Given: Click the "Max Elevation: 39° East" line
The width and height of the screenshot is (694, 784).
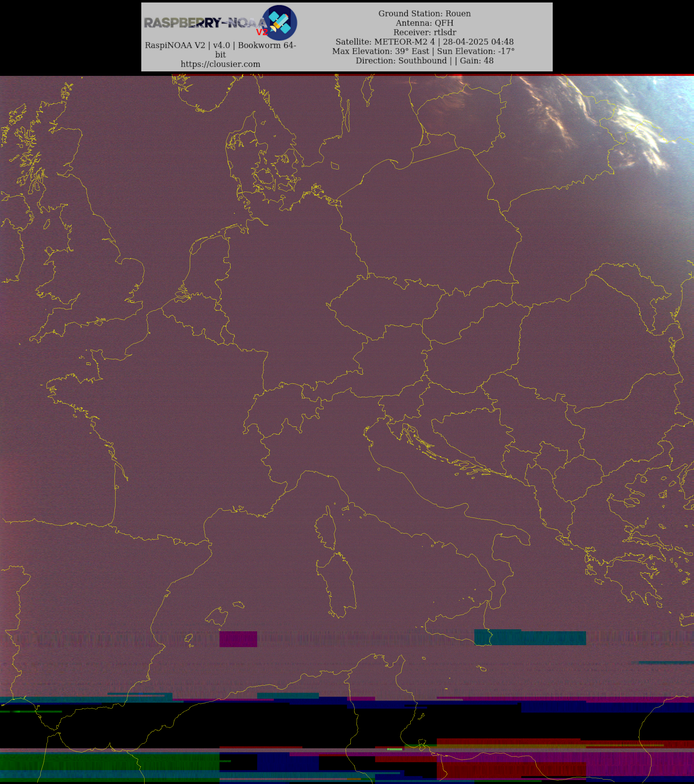Looking at the screenshot, I should pyautogui.click(x=423, y=51).
